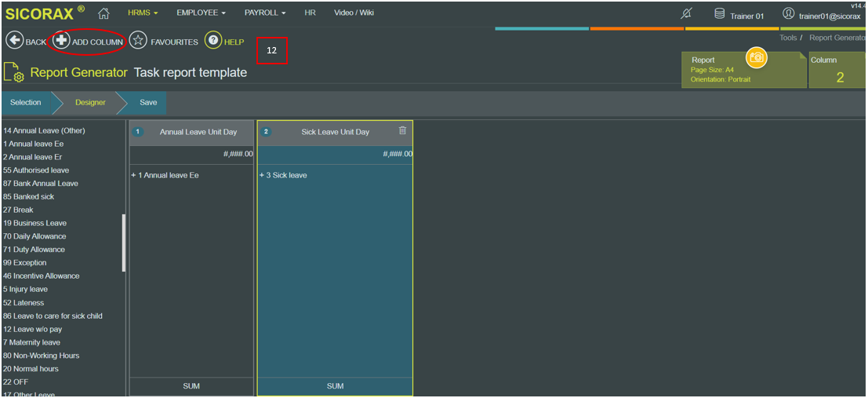Screen dimensions: 868x398
Task: Click the FAVOURITES star icon
Action: pyautogui.click(x=138, y=41)
